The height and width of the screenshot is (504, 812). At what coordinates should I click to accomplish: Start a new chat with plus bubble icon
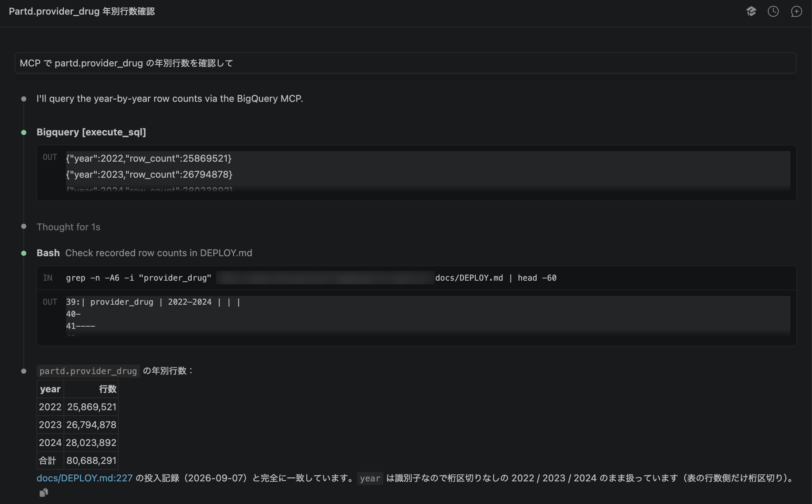(x=796, y=12)
